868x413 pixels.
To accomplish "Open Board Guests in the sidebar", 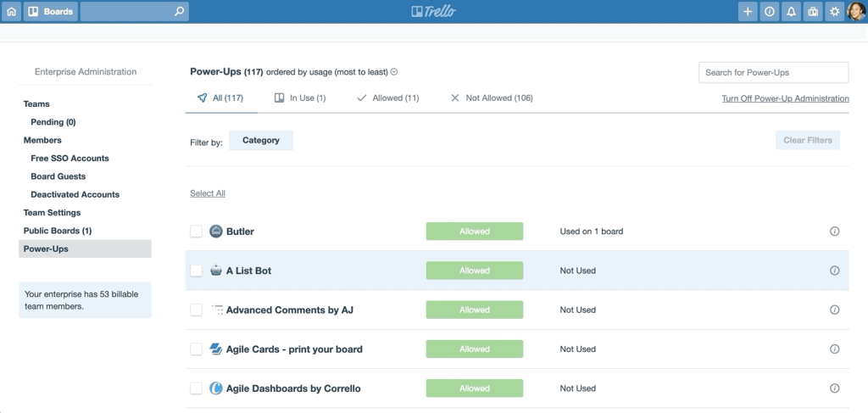I will pos(58,176).
